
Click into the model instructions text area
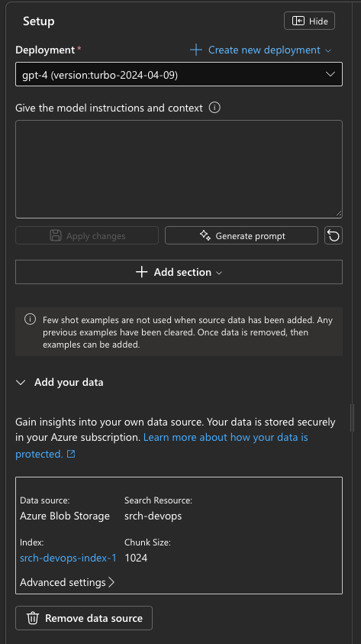pos(179,170)
